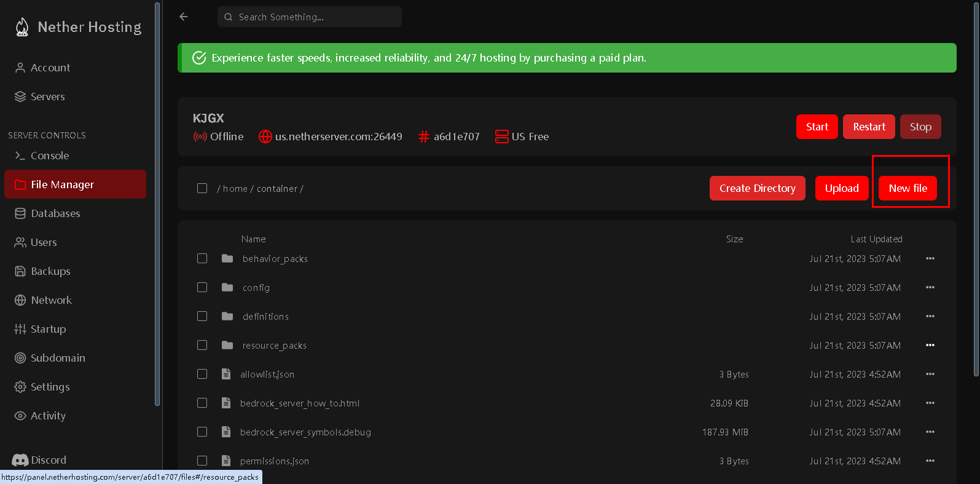Click the us.netherserver.com:26449 address text
The height and width of the screenshot is (484, 980).
[339, 137]
